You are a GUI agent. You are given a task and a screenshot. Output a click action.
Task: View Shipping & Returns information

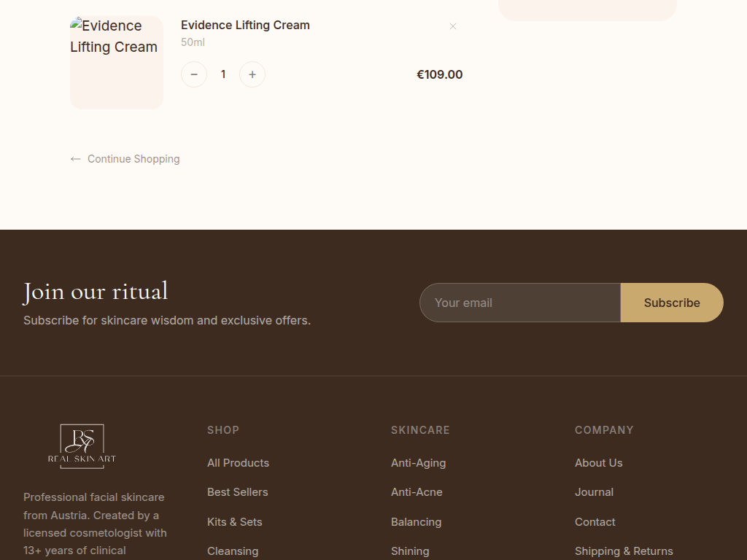tap(624, 551)
